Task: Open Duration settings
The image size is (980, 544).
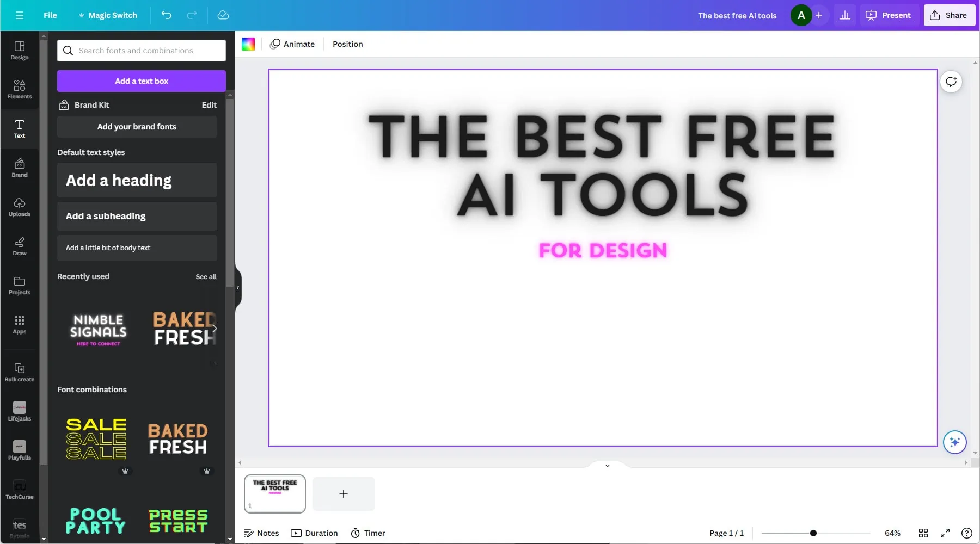Action: pyautogui.click(x=314, y=533)
